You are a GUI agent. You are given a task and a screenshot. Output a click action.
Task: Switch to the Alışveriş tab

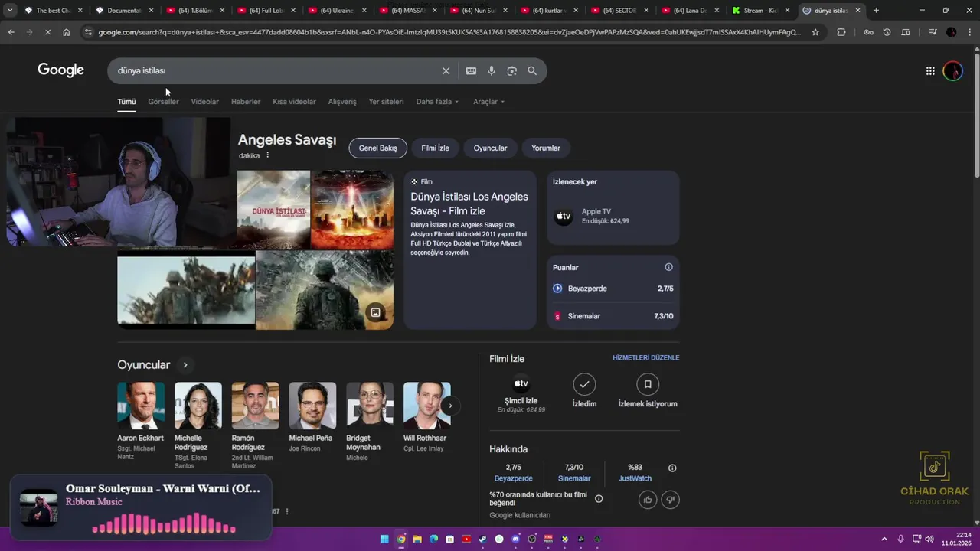click(342, 101)
